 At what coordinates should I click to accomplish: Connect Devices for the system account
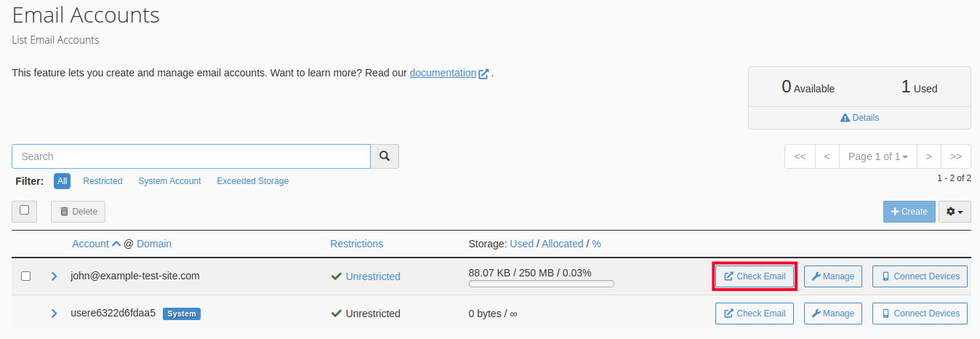tap(920, 314)
